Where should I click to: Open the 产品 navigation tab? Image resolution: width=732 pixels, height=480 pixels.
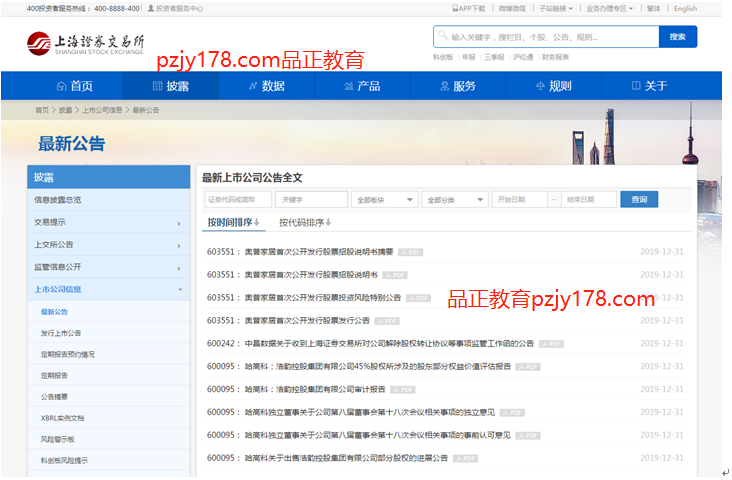pos(362,86)
